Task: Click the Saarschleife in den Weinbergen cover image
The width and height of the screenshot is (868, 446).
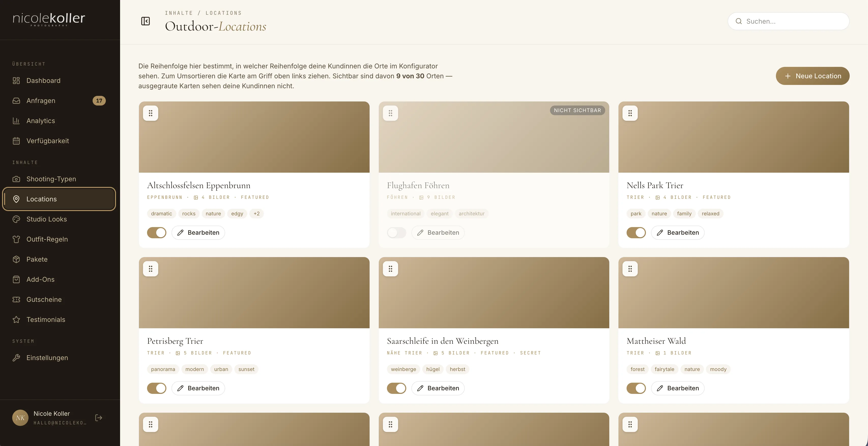Action: 494,293
